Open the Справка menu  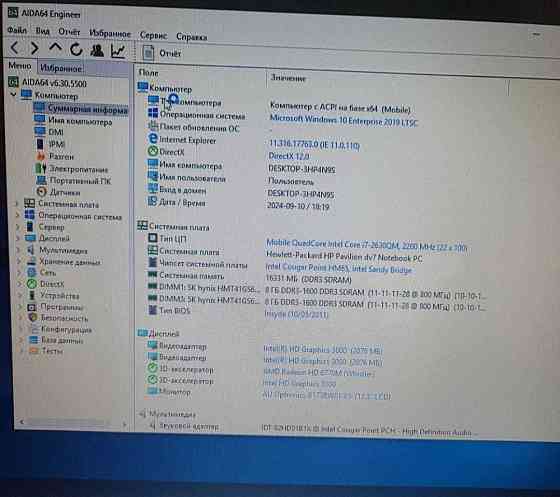pos(192,36)
